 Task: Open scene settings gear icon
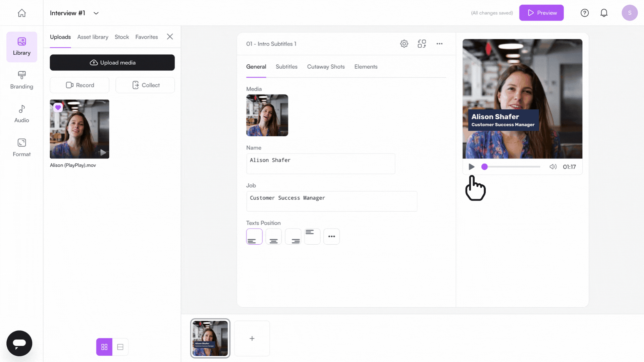pos(404,44)
